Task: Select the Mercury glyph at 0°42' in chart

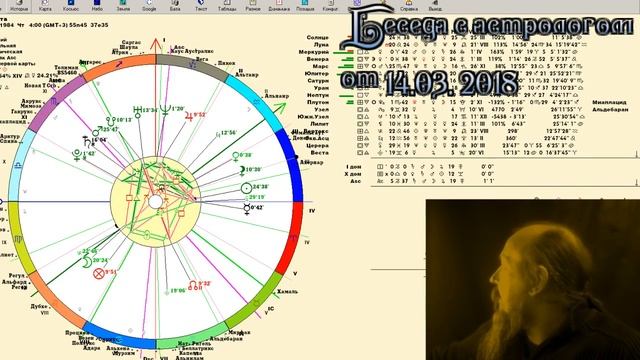Action: coord(246,209)
